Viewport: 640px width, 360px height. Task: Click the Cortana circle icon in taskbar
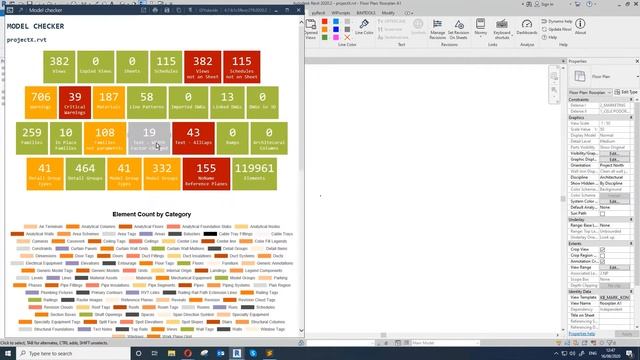(138, 353)
